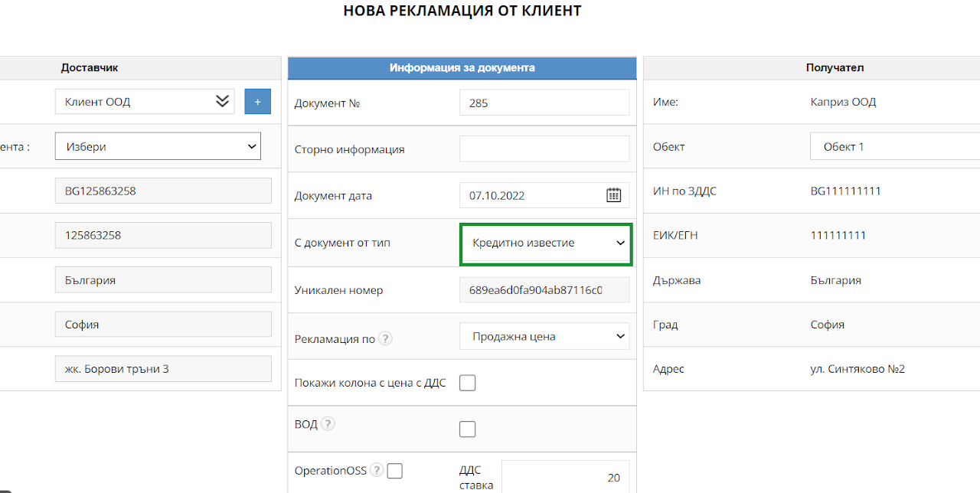
Task: Enable Покажи колона с цена с ДДС
Action: pyautogui.click(x=467, y=383)
